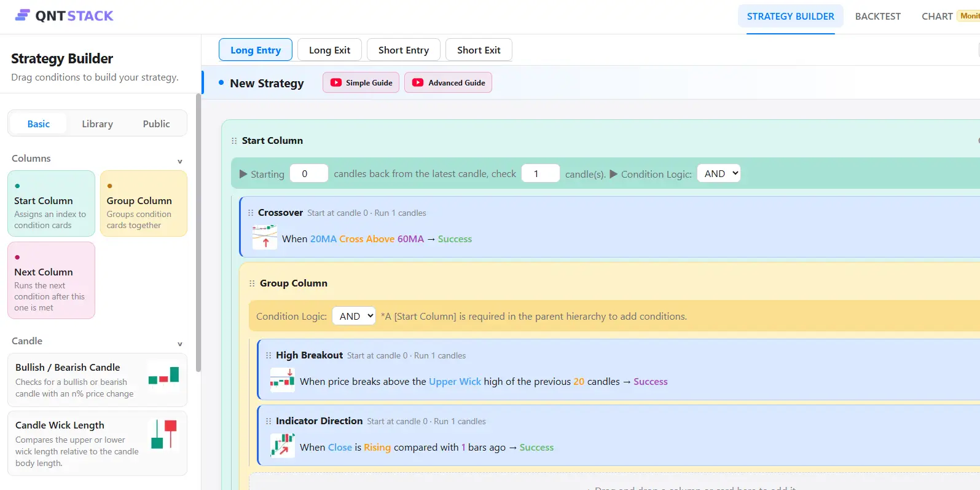Open the Chart tab

pos(937,17)
